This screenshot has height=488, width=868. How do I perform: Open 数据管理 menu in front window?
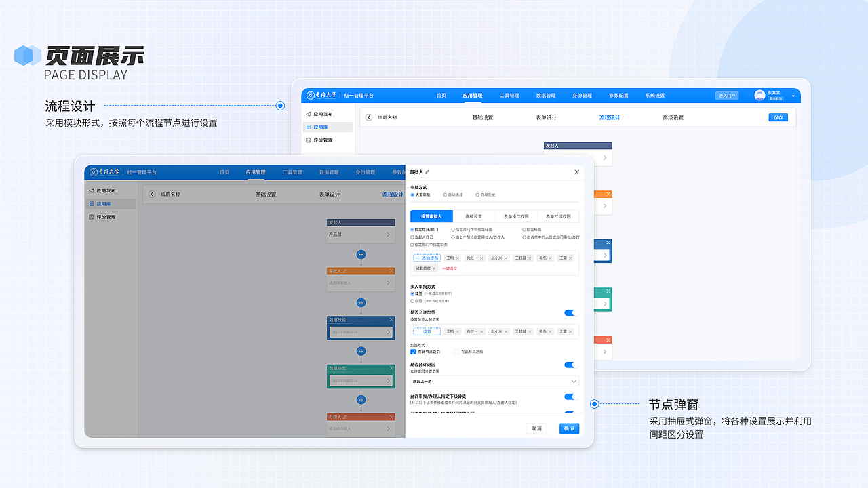click(329, 172)
